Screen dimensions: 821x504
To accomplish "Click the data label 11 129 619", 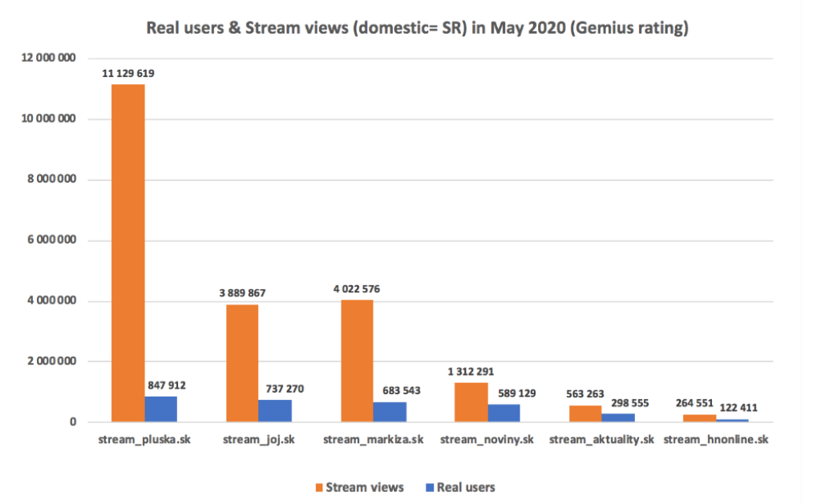I will pos(128,74).
